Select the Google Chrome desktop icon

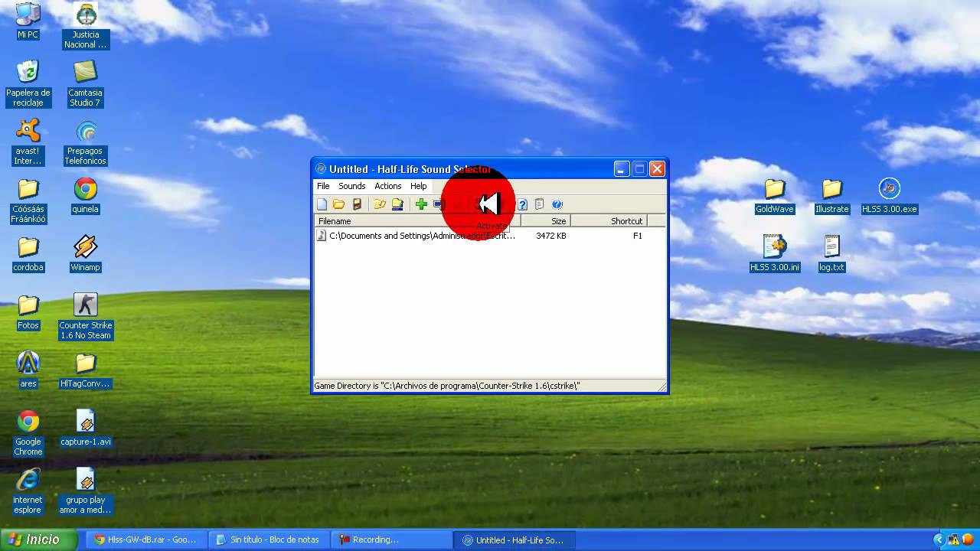(28, 433)
